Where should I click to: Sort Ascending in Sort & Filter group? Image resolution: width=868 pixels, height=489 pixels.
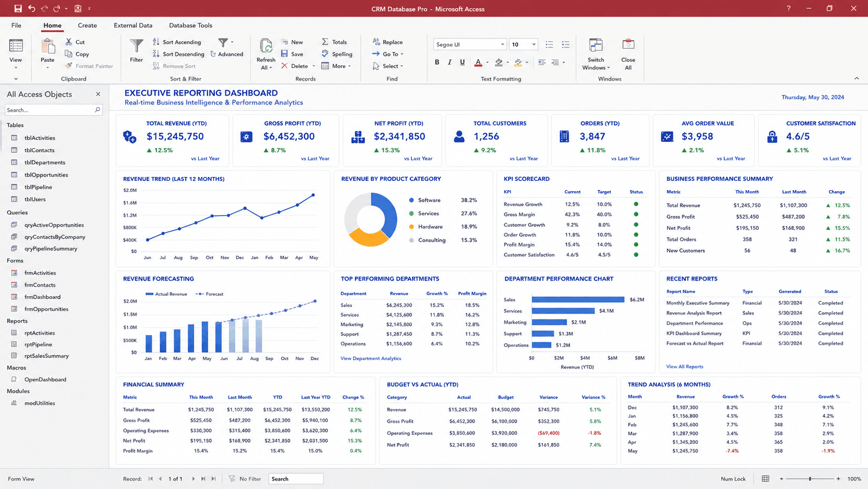point(177,42)
